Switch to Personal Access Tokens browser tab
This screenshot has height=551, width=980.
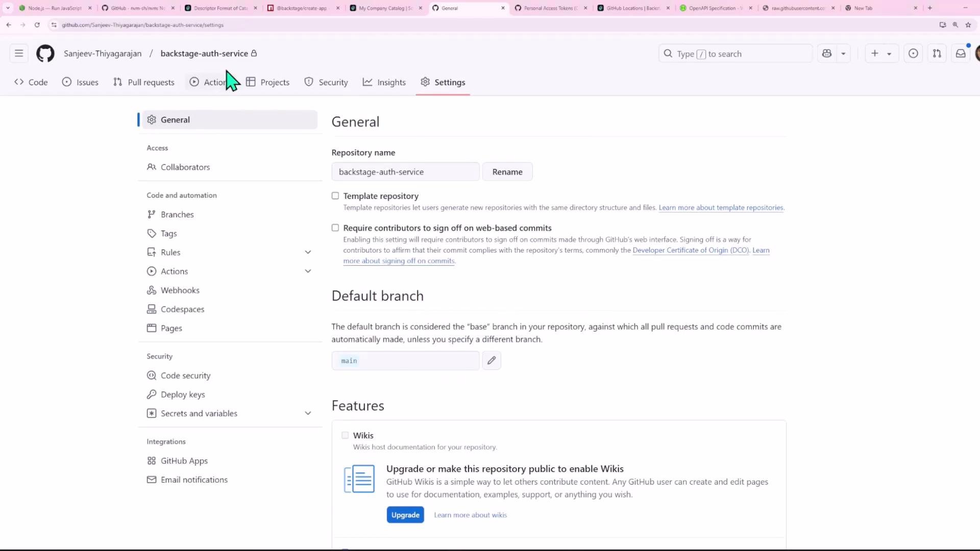(550, 8)
